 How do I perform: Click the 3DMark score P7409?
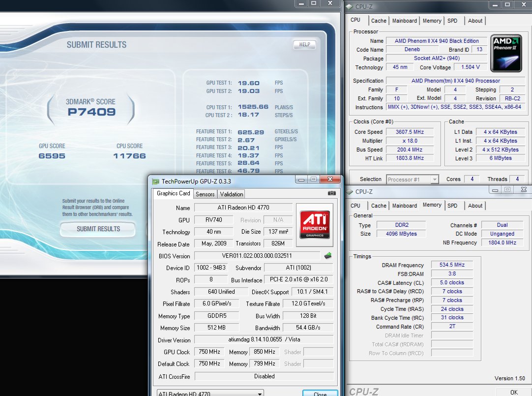(x=91, y=112)
